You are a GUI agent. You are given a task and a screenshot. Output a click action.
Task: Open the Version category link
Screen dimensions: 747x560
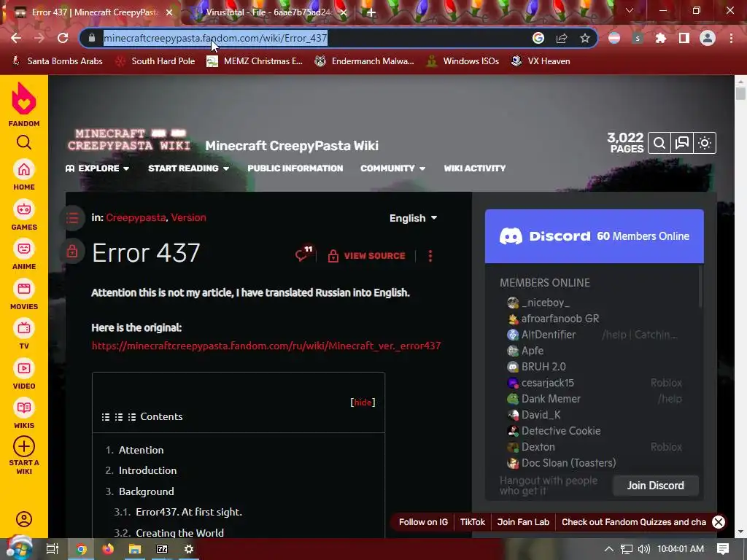pyautogui.click(x=189, y=217)
